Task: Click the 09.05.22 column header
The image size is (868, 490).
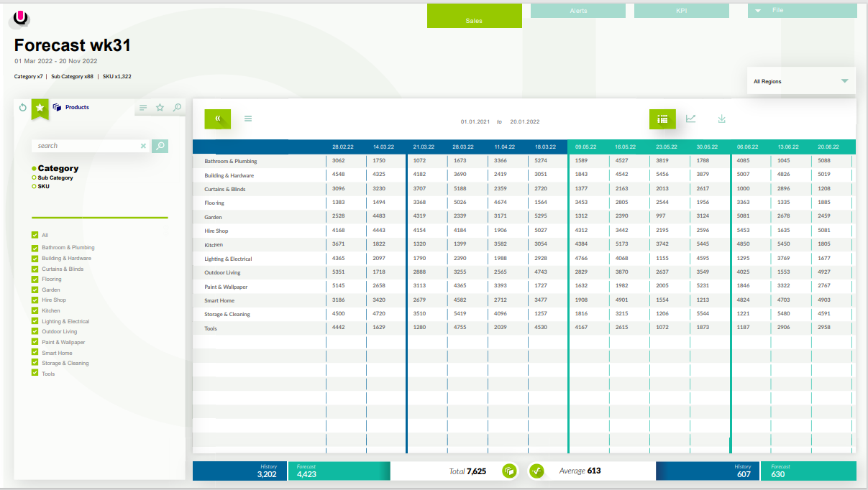Action: tap(586, 147)
